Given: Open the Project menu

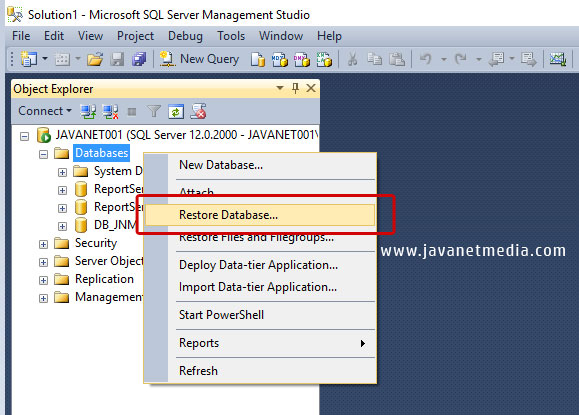Looking at the screenshot, I should pos(136,36).
